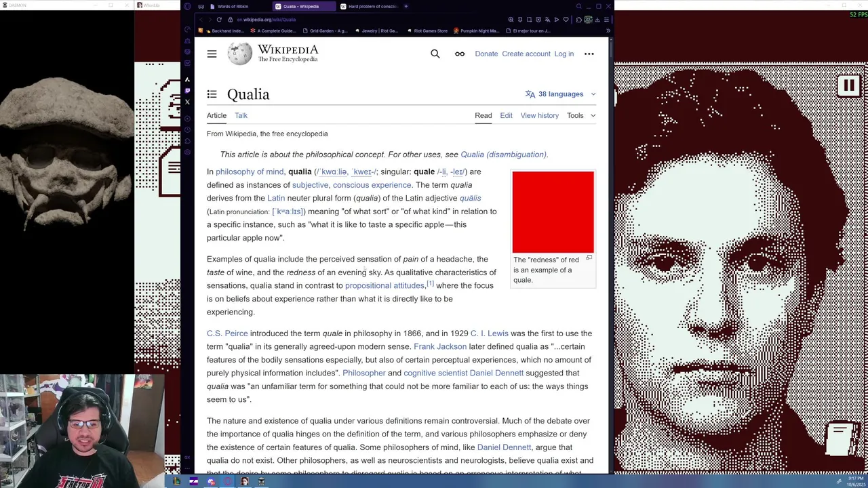The height and width of the screenshot is (488, 868).
Task: Open sidebar settings gear icon
Action: click(x=187, y=152)
